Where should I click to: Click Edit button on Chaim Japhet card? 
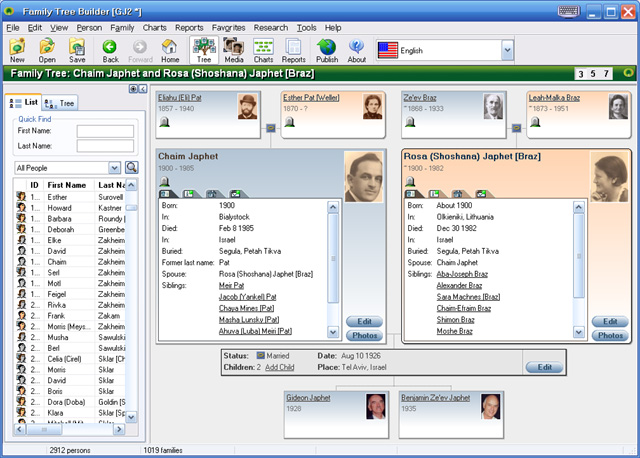(x=362, y=321)
